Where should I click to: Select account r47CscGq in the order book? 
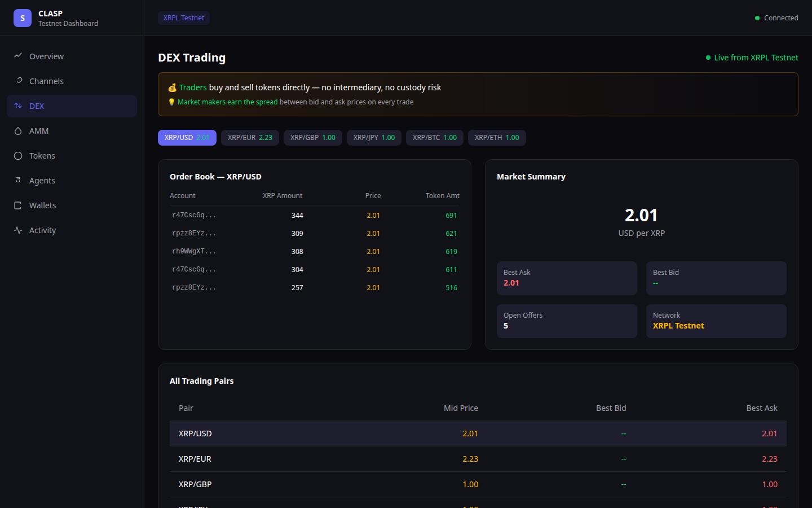[x=194, y=214]
